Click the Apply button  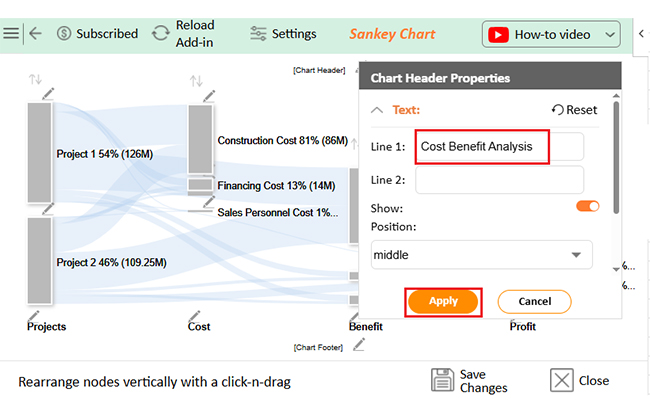tap(443, 301)
